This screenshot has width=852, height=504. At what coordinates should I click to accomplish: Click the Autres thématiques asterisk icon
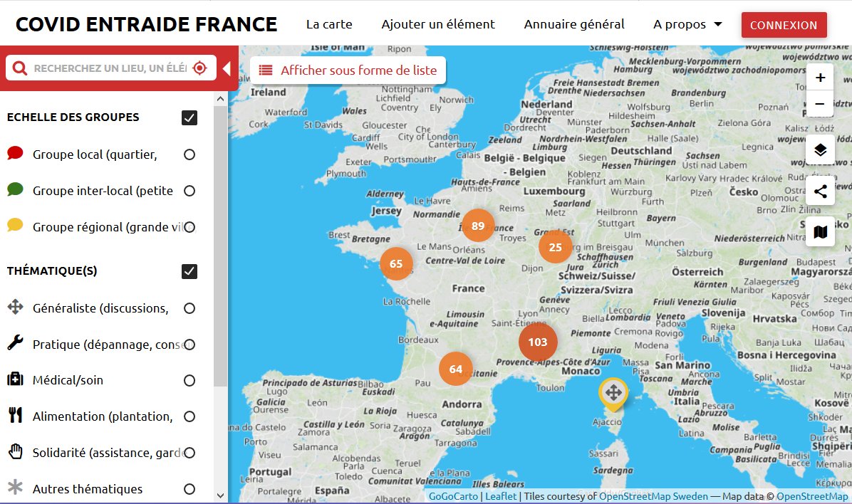point(15,487)
